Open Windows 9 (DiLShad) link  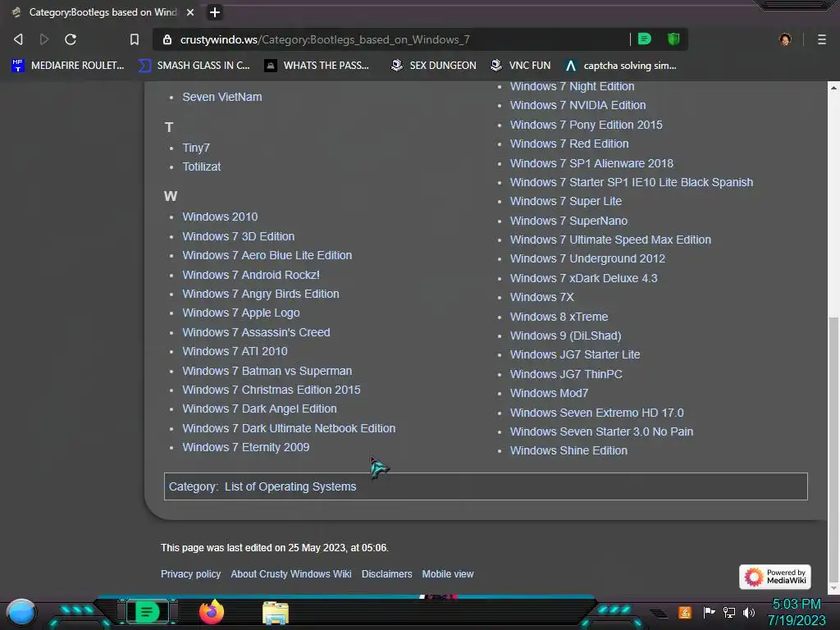(565, 336)
